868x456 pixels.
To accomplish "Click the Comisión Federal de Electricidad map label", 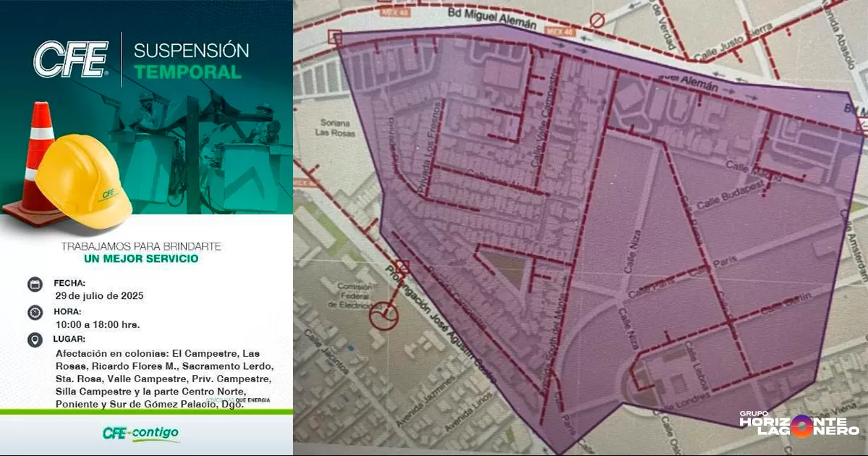I will 356,295.
